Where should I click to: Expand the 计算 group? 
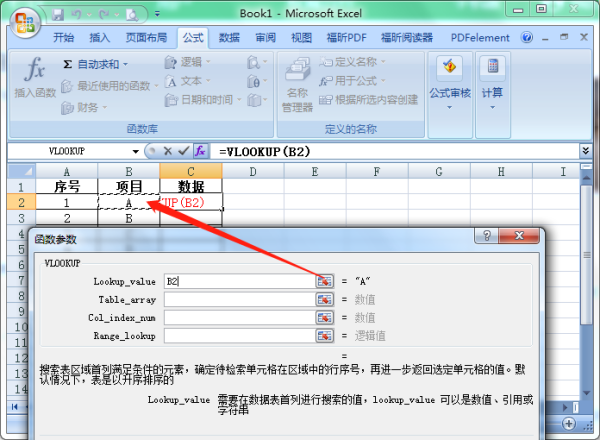492,96
